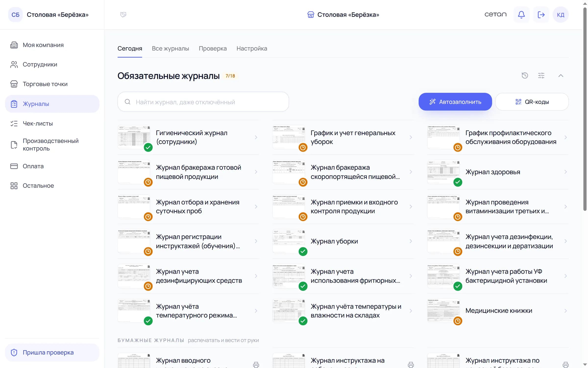Click Пришла проверка button
The height and width of the screenshot is (368, 588).
(x=52, y=353)
